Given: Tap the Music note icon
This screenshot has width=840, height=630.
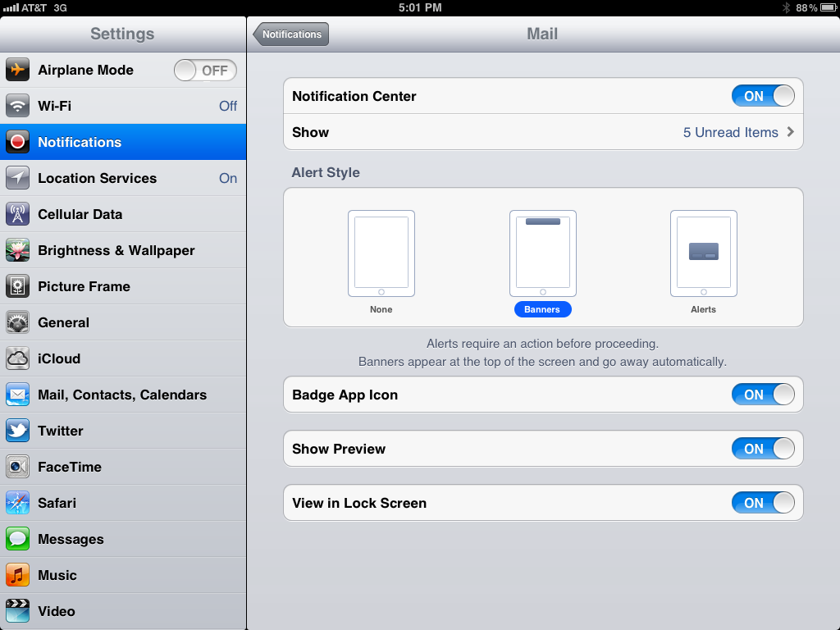Looking at the screenshot, I should (x=18, y=575).
